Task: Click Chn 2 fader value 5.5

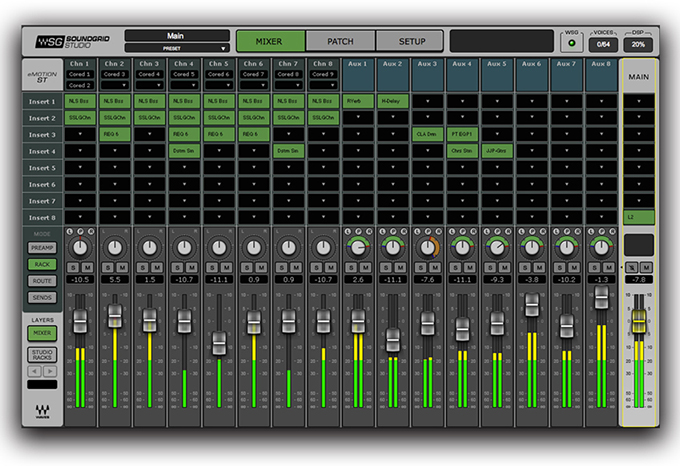Action: pos(114,280)
